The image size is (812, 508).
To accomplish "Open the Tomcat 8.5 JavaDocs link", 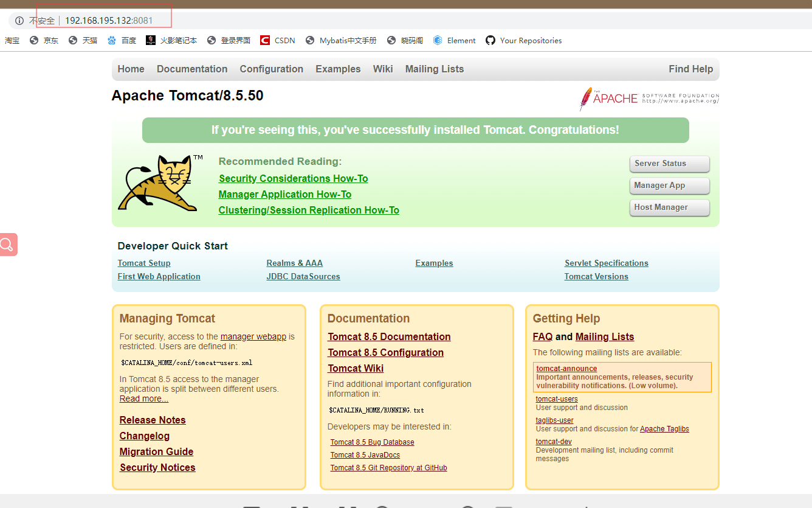I will [365, 455].
